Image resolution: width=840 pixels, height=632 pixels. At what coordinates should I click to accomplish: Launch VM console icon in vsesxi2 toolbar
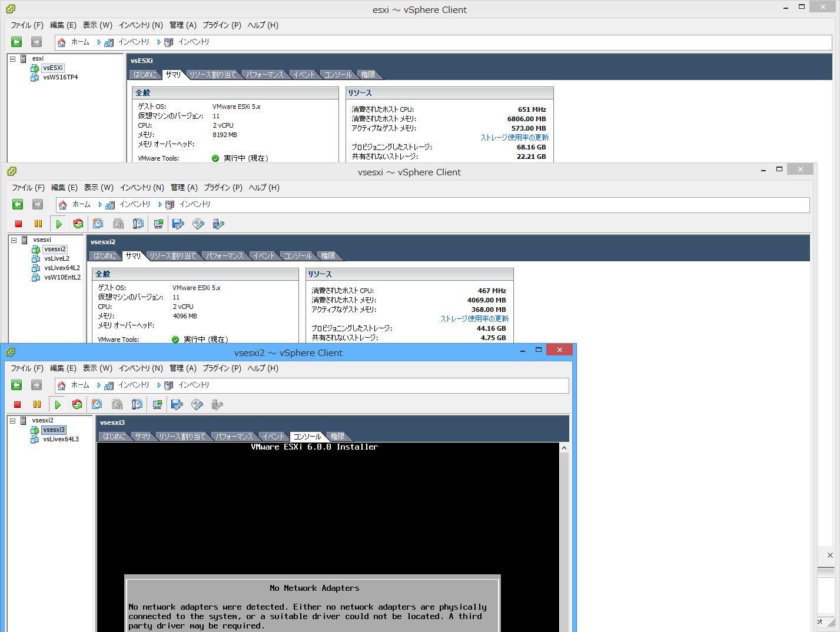pos(157,404)
